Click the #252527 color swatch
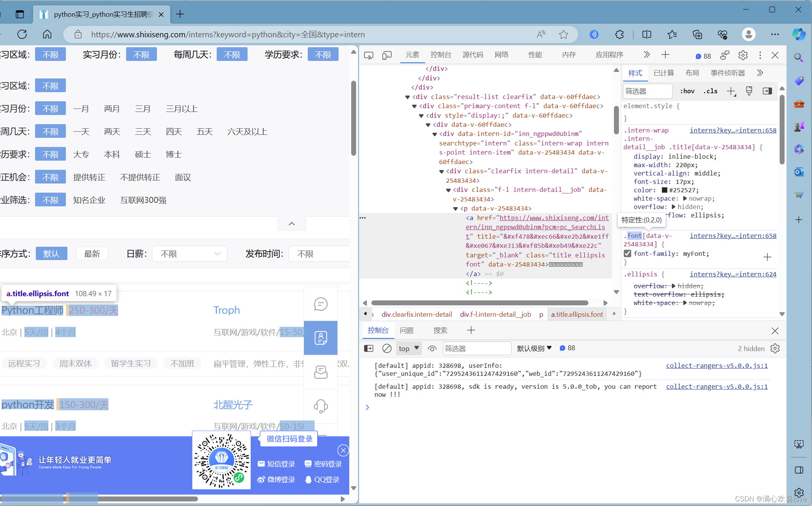Screen dimensions: 812x506 (x=665, y=190)
